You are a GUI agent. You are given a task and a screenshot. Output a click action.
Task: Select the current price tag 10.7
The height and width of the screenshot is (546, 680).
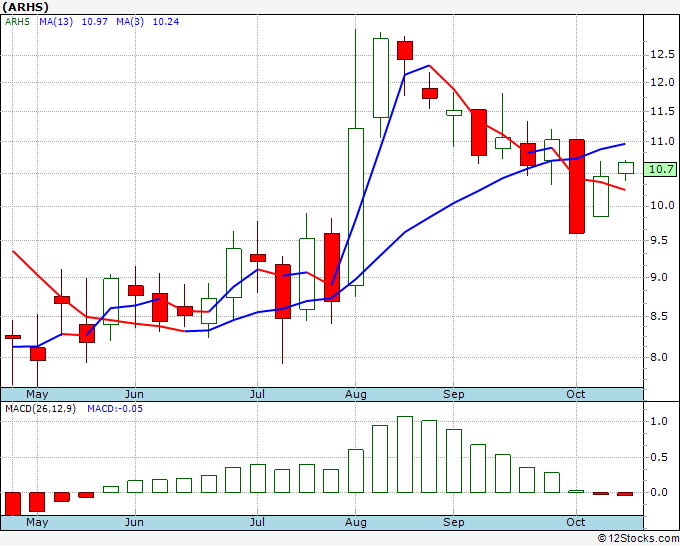tap(660, 169)
